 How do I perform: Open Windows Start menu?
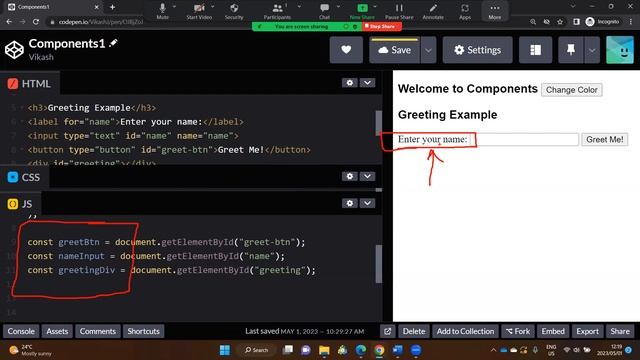pyautogui.click(x=225, y=350)
